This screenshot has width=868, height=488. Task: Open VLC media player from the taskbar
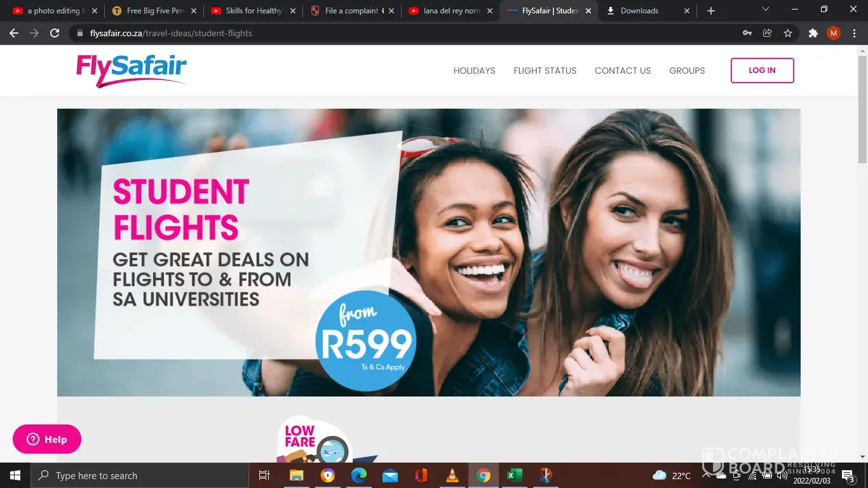coord(452,475)
